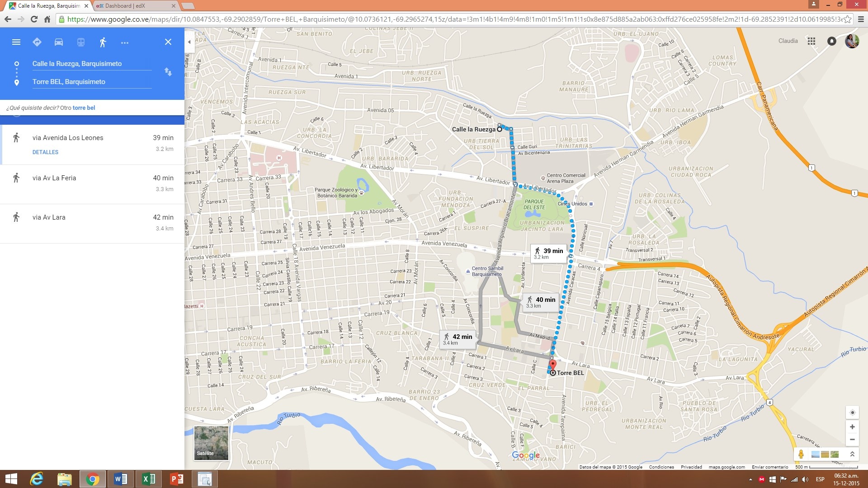Edit the Torre BEL destination field

(92, 82)
